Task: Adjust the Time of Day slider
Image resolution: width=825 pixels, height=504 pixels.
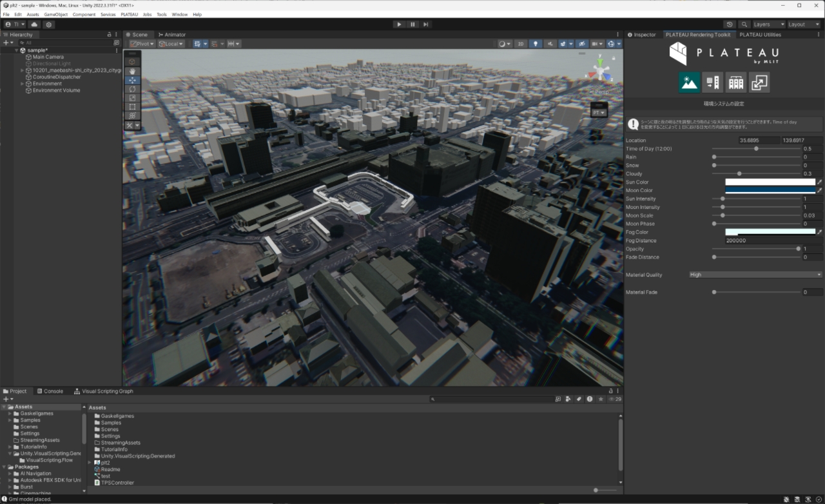Action: 757,149
